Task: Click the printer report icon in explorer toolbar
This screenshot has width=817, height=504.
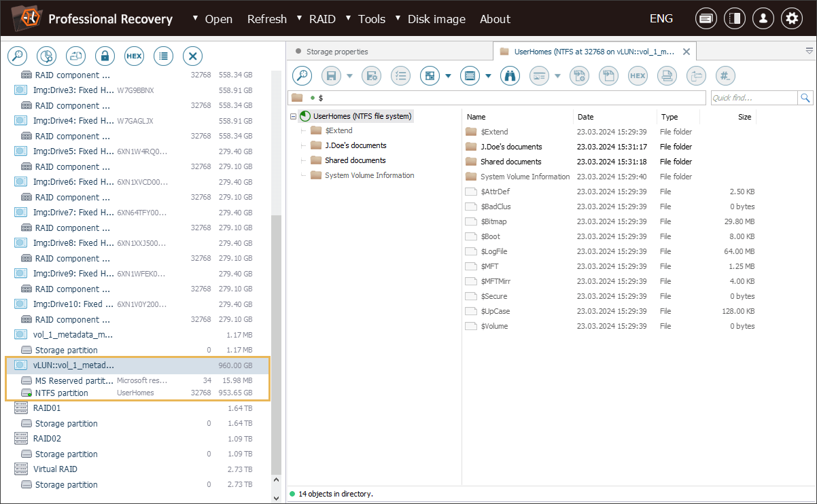Action: pos(667,75)
